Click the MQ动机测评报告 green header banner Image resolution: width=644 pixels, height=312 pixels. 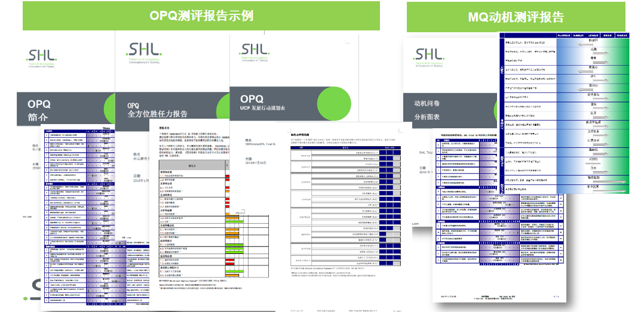[x=516, y=17]
